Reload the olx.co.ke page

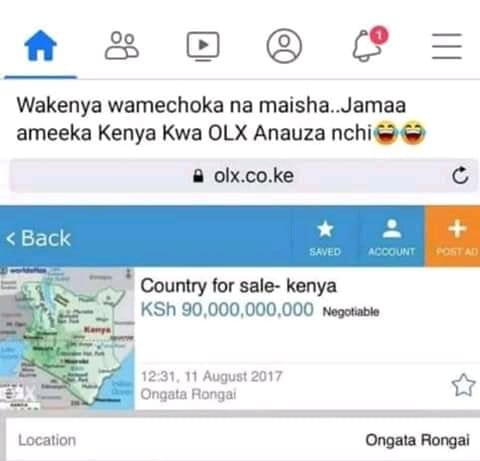pyautogui.click(x=460, y=176)
